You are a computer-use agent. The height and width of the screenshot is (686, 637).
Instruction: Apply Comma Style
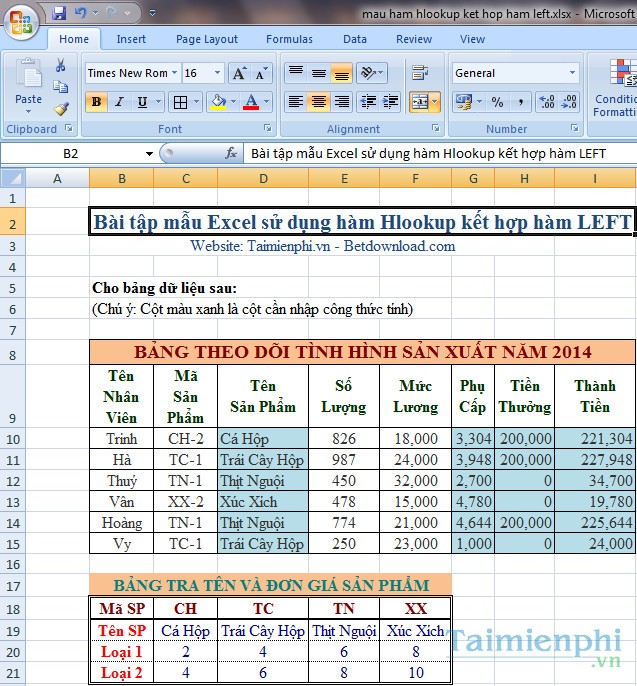point(520,102)
